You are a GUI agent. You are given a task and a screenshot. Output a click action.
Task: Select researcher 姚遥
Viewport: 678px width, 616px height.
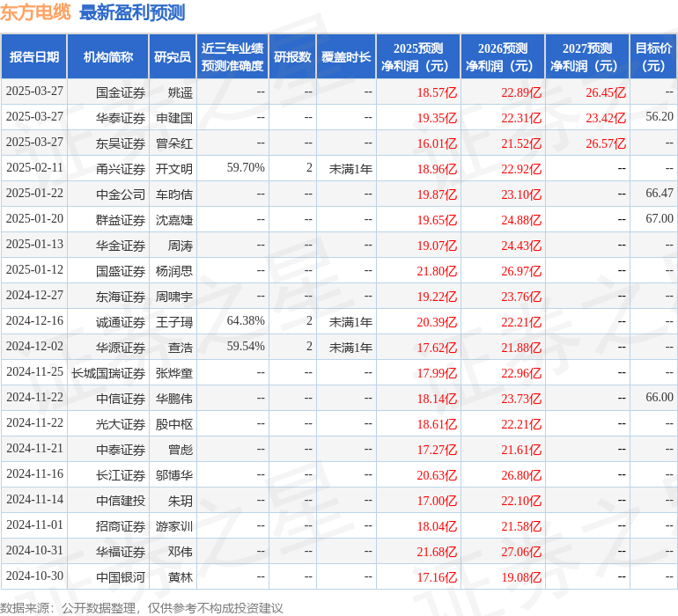[181, 92]
